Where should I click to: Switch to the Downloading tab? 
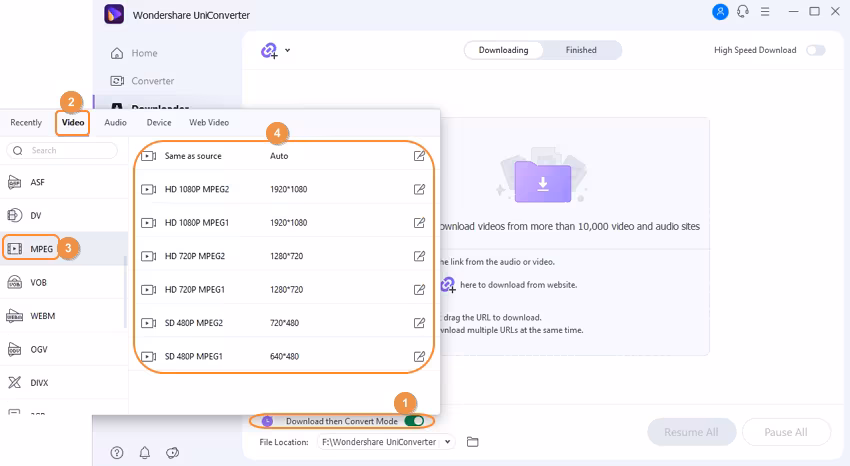pyautogui.click(x=503, y=50)
